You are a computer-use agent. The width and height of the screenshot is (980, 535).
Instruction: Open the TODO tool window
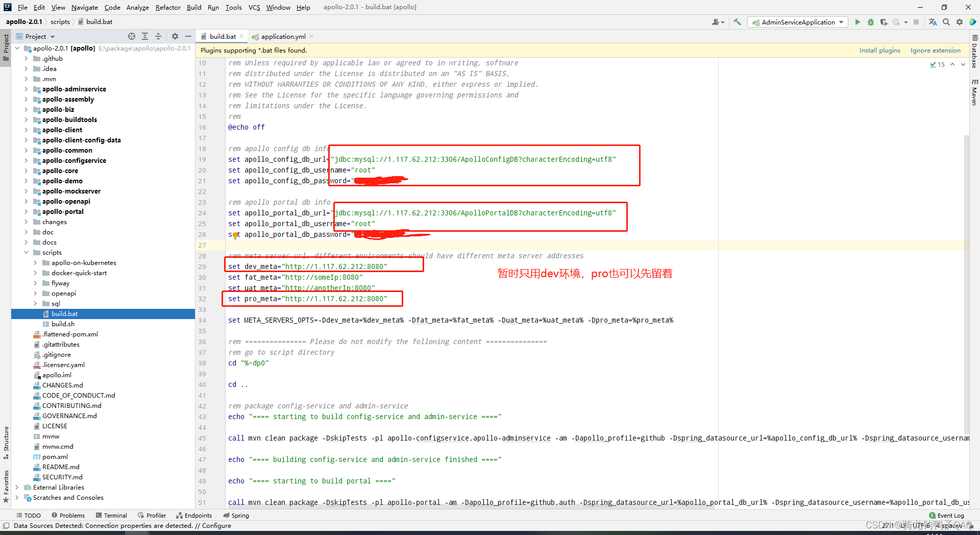pos(29,515)
